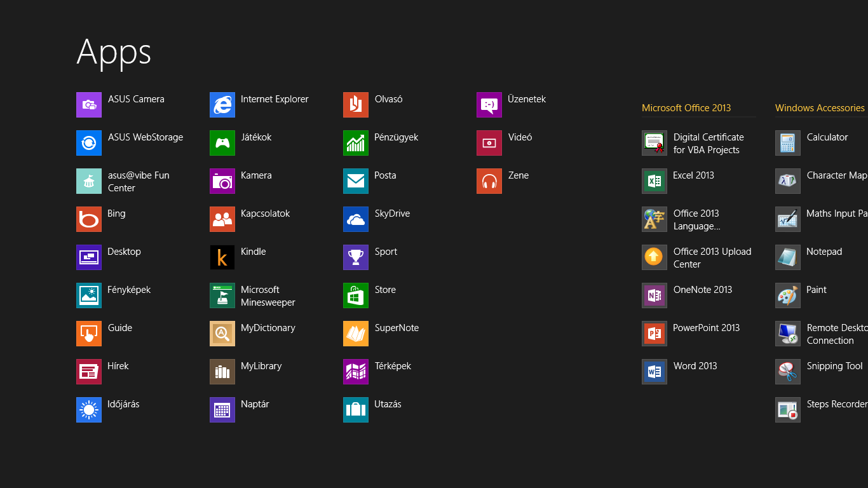The width and height of the screenshot is (868, 488).
Task: Launch Word 2013 from its icon
Action: [x=654, y=372]
